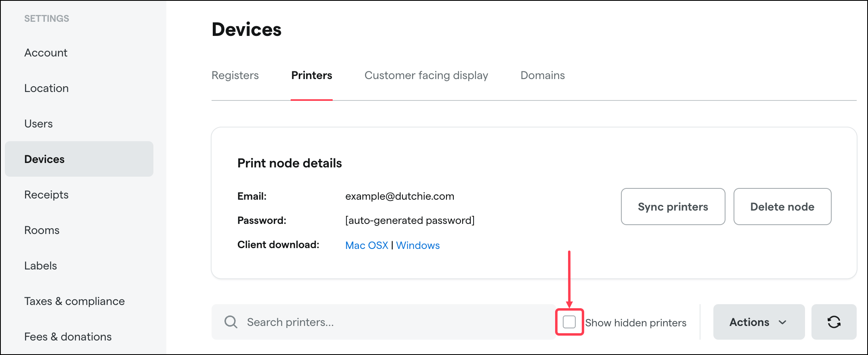Open the Windows client download link

[x=418, y=245]
